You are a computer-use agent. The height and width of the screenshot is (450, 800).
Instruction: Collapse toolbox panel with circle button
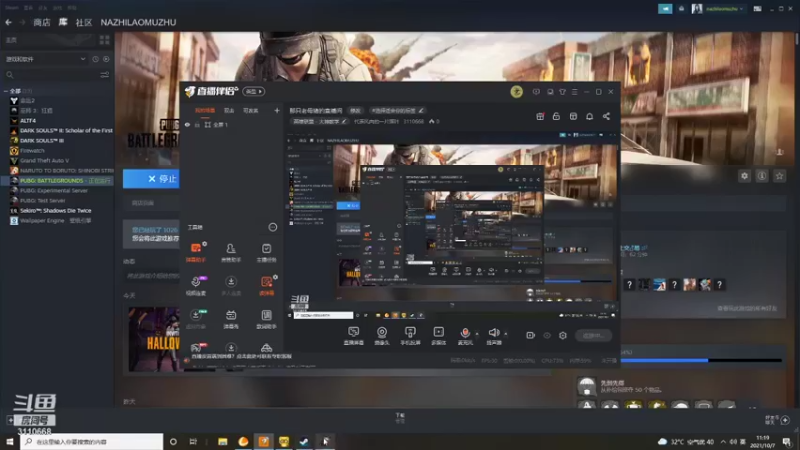point(273,227)
